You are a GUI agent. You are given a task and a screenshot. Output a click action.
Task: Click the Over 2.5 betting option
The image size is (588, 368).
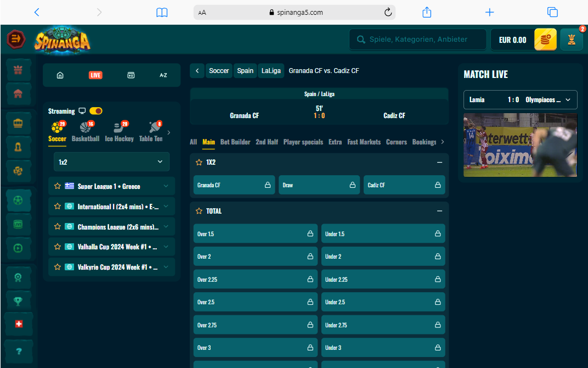tap(255, 302)
